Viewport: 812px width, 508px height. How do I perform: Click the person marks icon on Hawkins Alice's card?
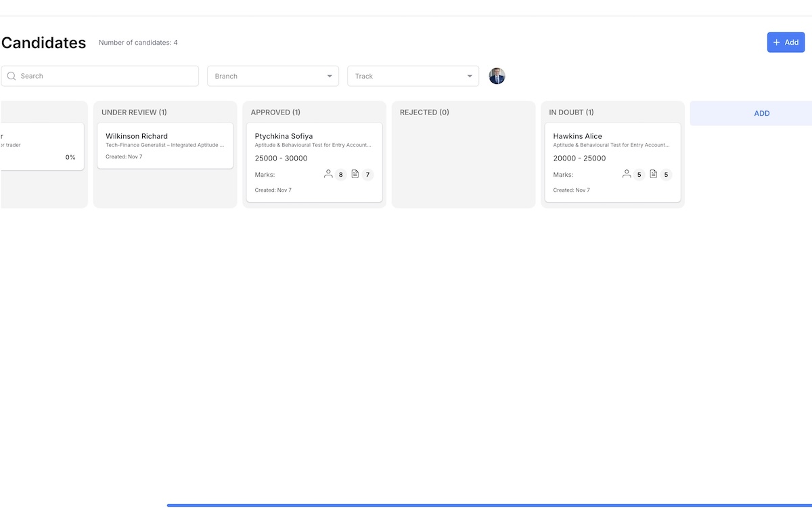(x=626, y=174)
